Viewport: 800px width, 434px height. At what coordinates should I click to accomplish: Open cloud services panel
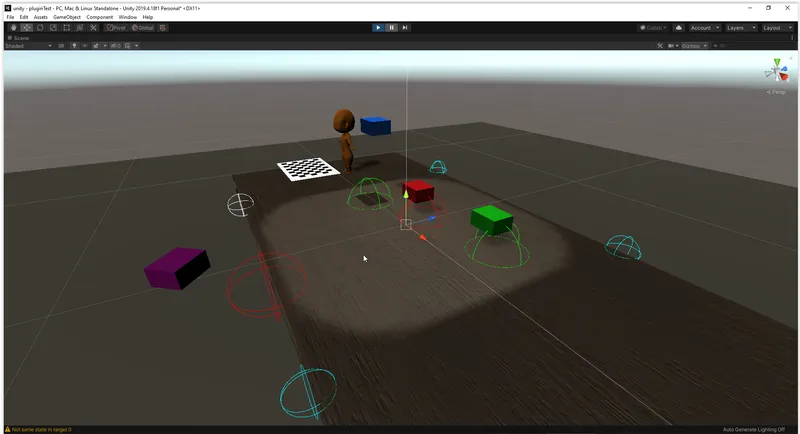coord(679,28)
